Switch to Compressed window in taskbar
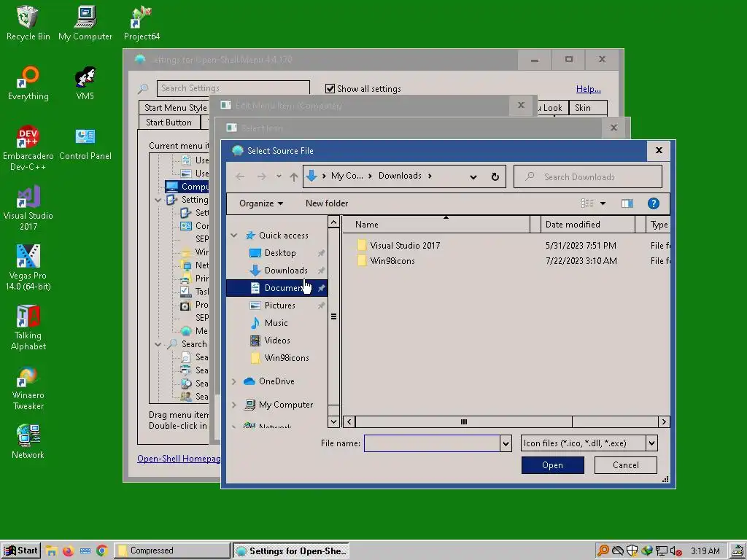The height and width of the screenshot is (560, 747). pos(172,551)
